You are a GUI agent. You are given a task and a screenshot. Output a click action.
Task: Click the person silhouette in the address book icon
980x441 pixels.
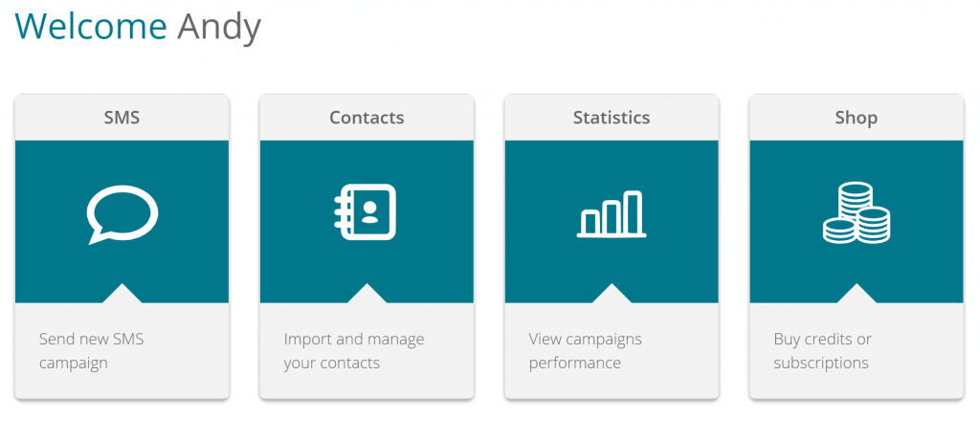click(x=370, y=211)
